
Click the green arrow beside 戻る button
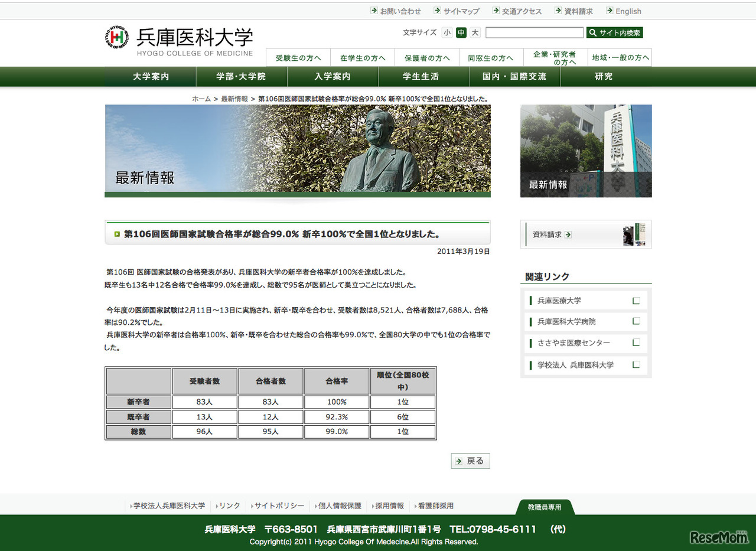pyautogui.click(x=460, y=461)
